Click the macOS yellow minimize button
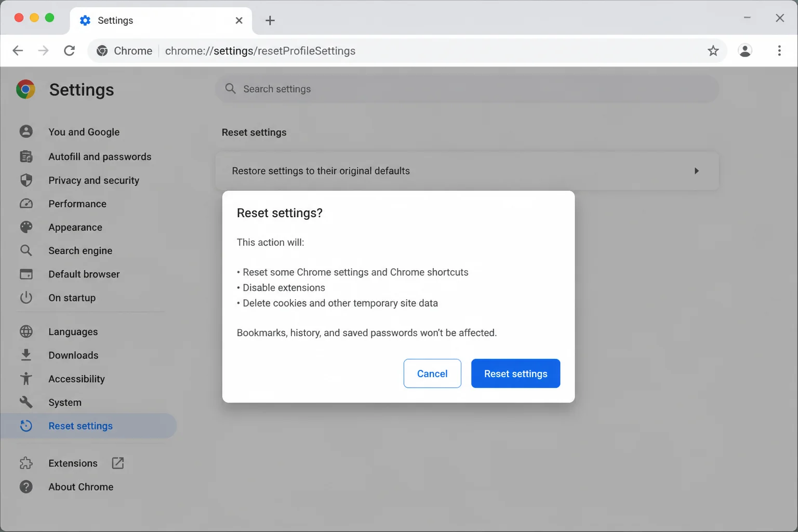This screenshot has width=798, height=532. (x=34, y=18)
